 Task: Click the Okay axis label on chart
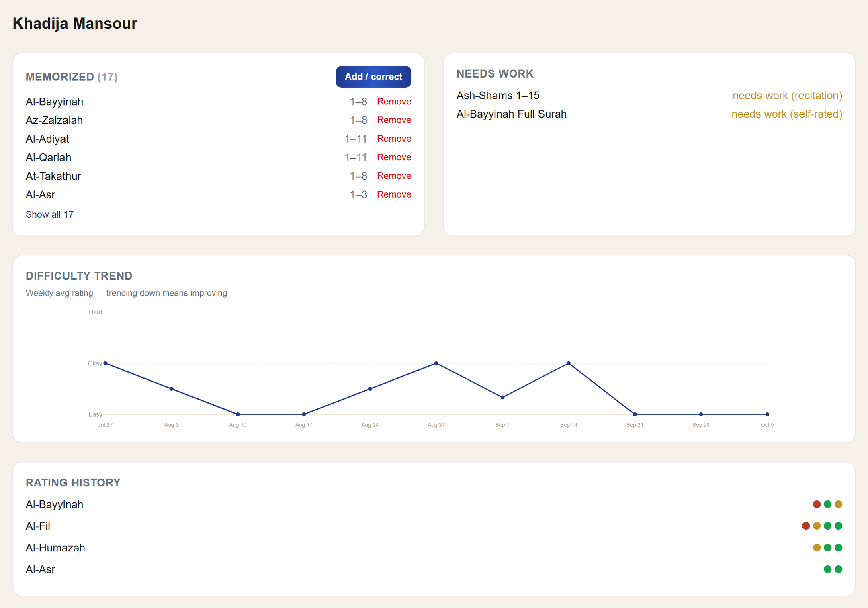[95, 363]
